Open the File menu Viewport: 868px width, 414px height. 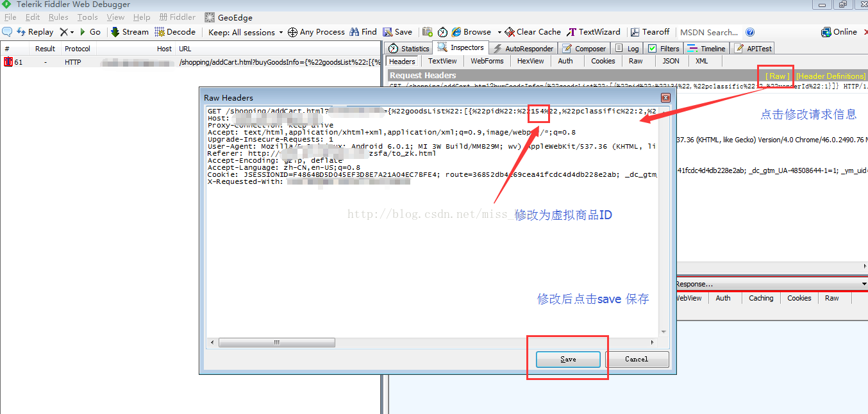coord(10,17)
